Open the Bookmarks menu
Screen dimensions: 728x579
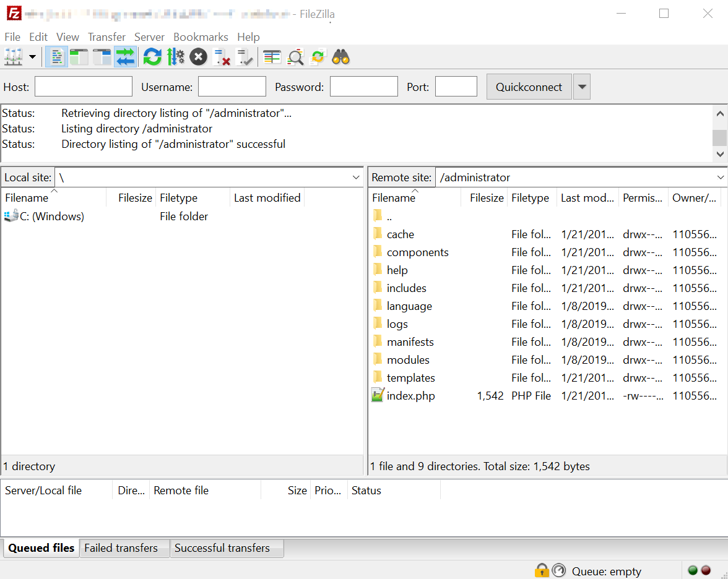tap(201, 36)
